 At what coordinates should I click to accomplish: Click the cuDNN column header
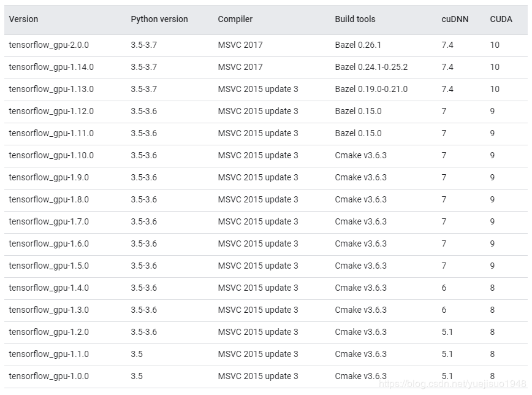click(455, 20)
